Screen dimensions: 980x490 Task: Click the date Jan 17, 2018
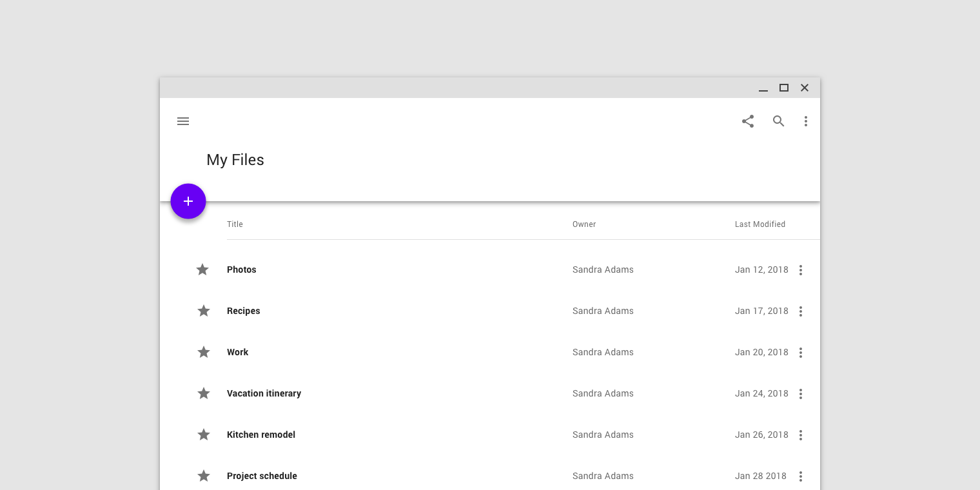click(761, 311)
